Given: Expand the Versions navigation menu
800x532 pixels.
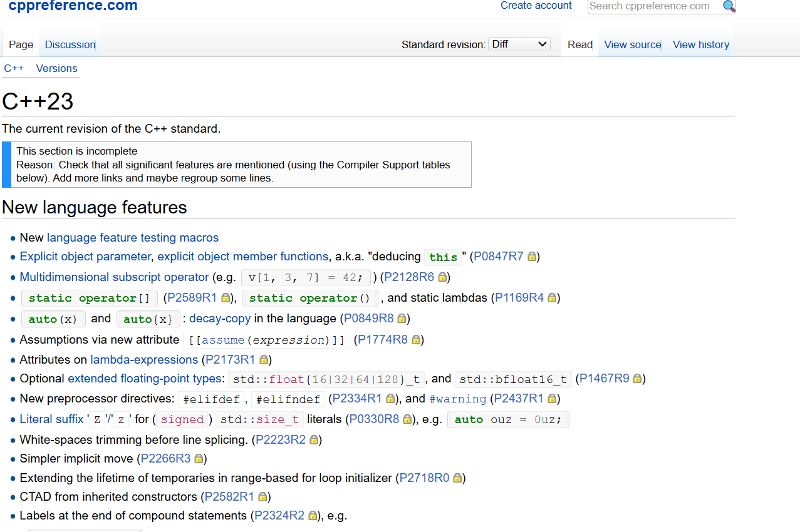Looking at the screenshot, I should [57, 68].
